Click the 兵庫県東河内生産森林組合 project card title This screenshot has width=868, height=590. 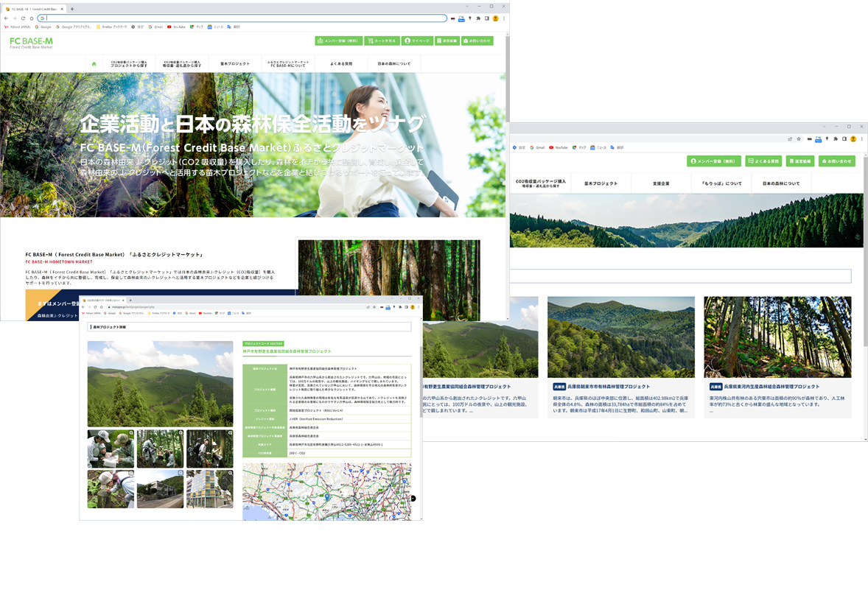pyautogui.click(x=771, y=386)
